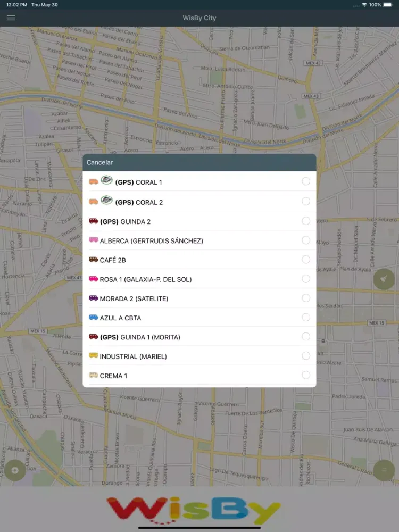The height and width of the screenshot is (532, 399).
Task: Click the blue bus icon for AZUL A CBTA
Action: pyautogui.click(x=93, y=317)
